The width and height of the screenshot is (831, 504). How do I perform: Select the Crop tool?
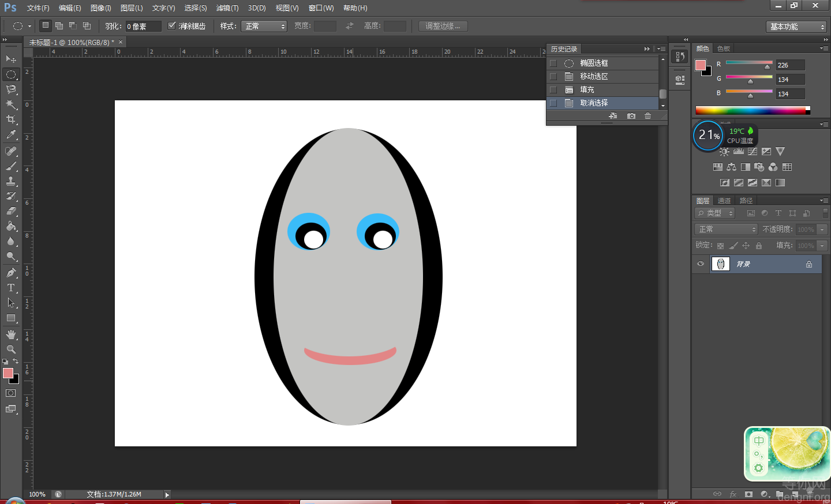[x=11, y=119]
